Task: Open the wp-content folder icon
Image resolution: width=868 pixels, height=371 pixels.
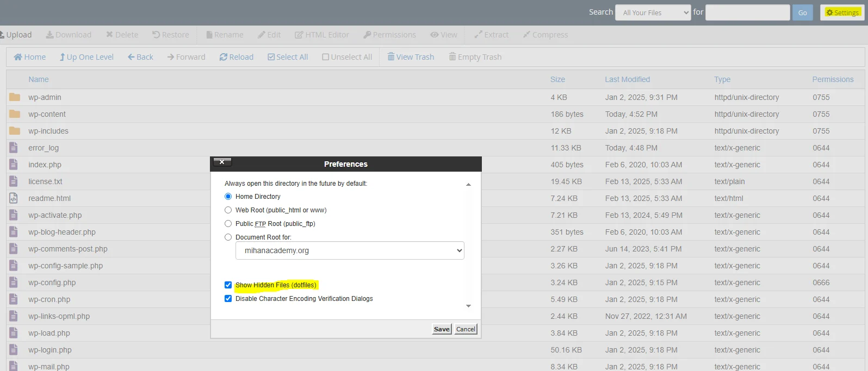Action: (15, 114)
